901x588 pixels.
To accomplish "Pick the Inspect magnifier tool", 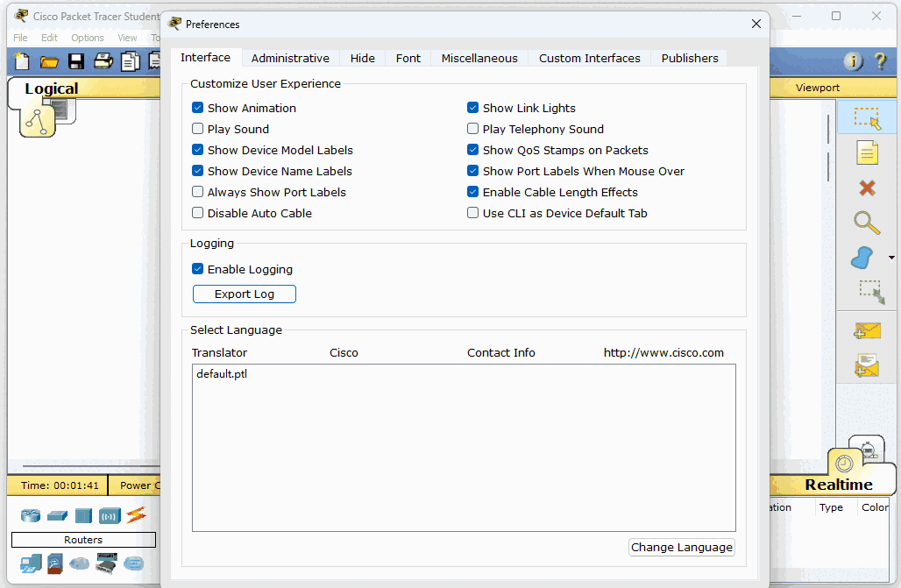I will [867, 223].
